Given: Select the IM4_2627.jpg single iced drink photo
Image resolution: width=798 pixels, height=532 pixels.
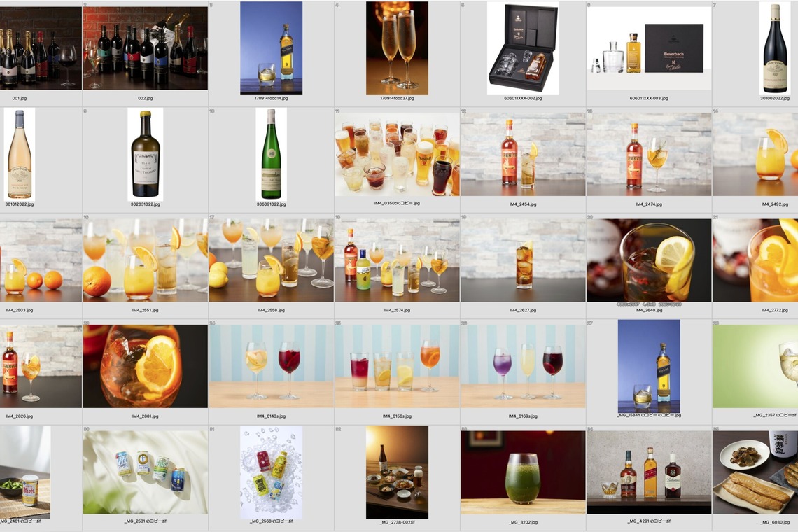Looking at the screenshot, I should (523, 260).
